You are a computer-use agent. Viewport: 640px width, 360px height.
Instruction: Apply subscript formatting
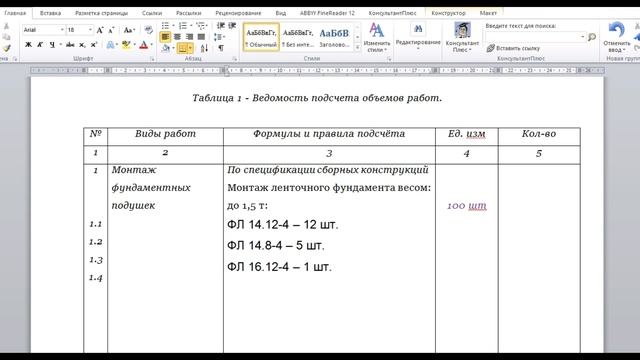click(x=82, y=44)
